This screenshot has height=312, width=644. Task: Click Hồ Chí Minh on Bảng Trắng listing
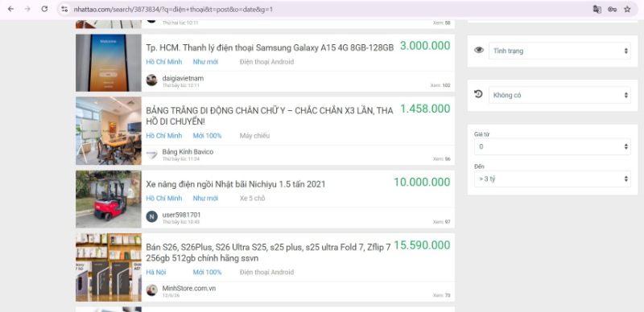[164, 136]
